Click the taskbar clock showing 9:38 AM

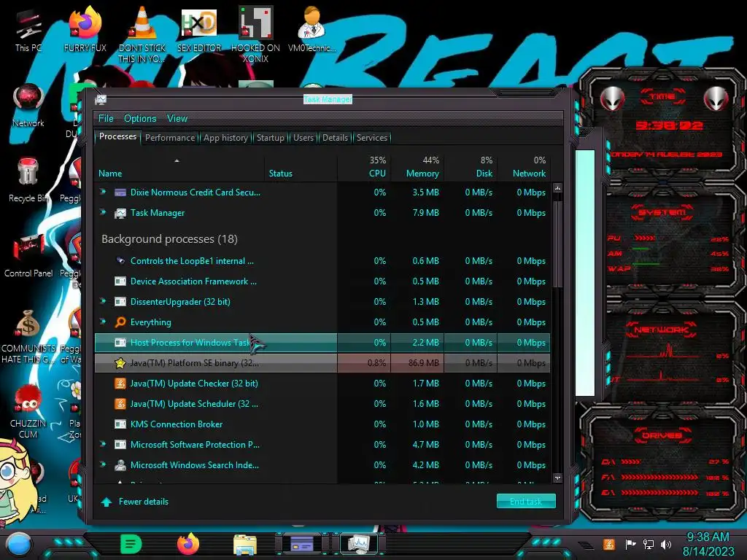[708, 544]
